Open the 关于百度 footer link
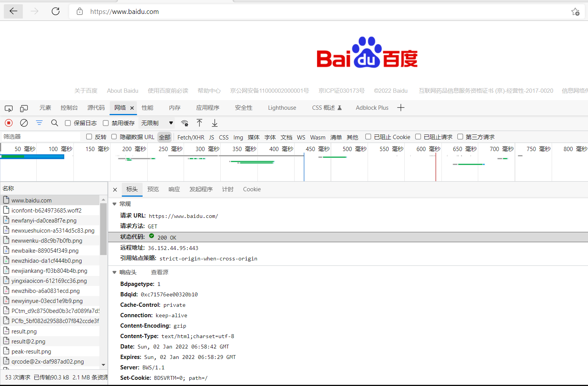The image size is (588, 386). pyautogui.click(x=86, y=91)
